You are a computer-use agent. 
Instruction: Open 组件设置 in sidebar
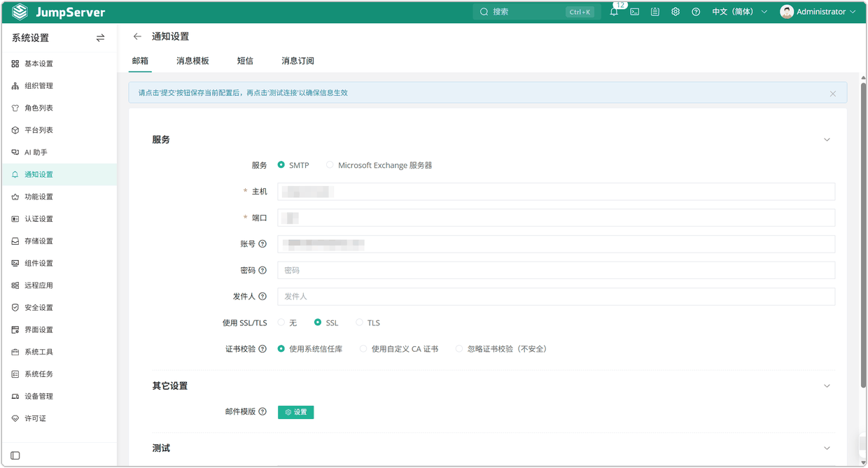click(x=59, y=264)
